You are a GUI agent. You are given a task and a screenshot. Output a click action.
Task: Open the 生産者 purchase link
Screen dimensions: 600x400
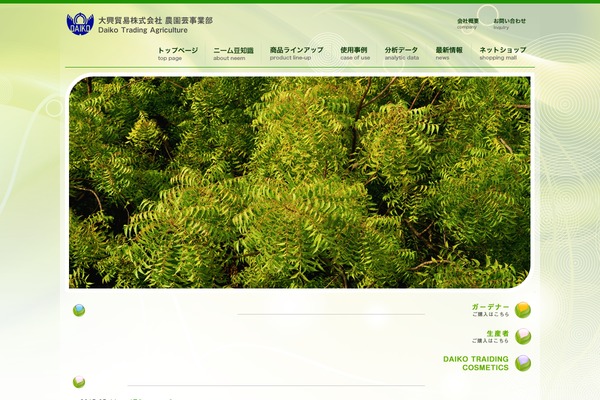point(490,337)
